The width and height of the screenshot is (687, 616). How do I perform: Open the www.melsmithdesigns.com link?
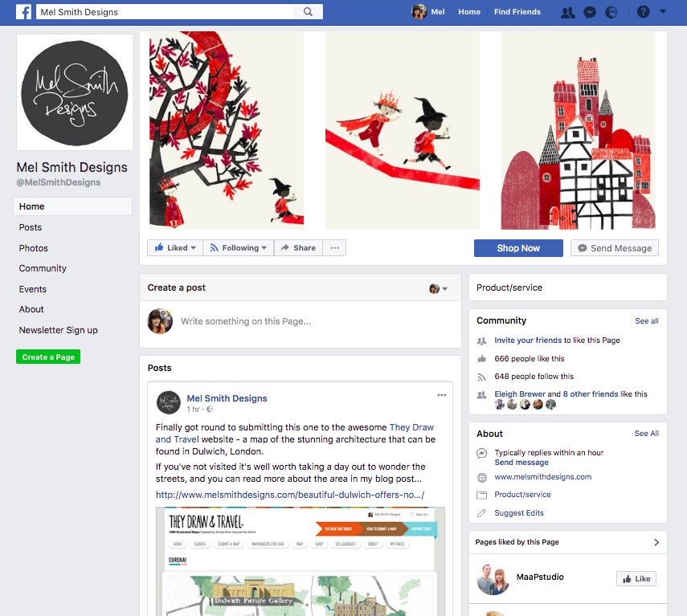click(x=543, y=477)
